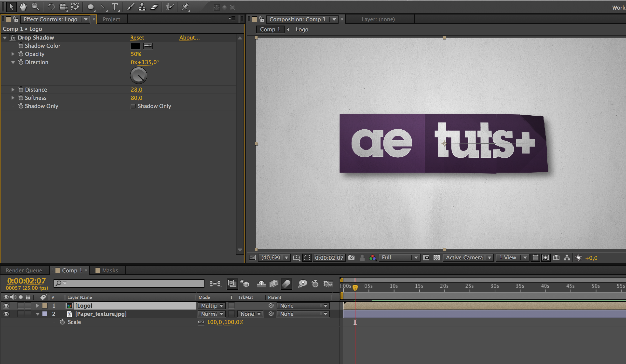Select the Pen tool
The width and height of the screenshot is (626, 364).
(x=103, y=7)
